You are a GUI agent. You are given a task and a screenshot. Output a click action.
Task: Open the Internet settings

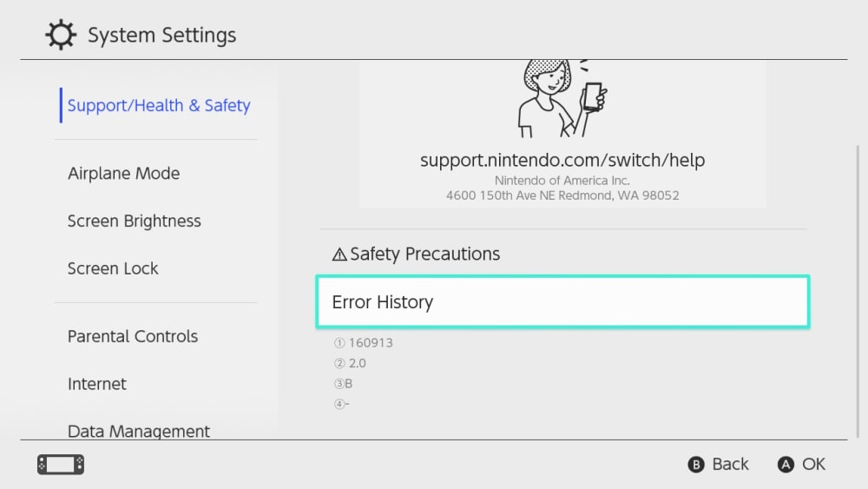tap(97, 385)
